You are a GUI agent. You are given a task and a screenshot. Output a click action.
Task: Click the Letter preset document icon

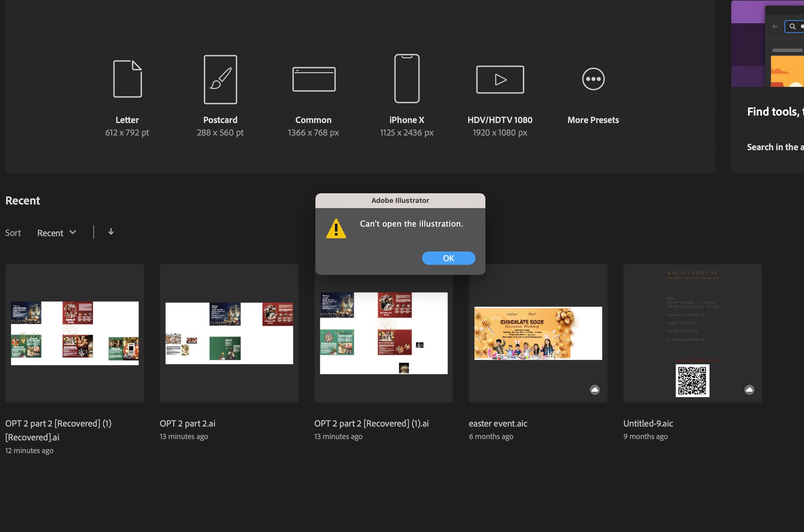127,79
